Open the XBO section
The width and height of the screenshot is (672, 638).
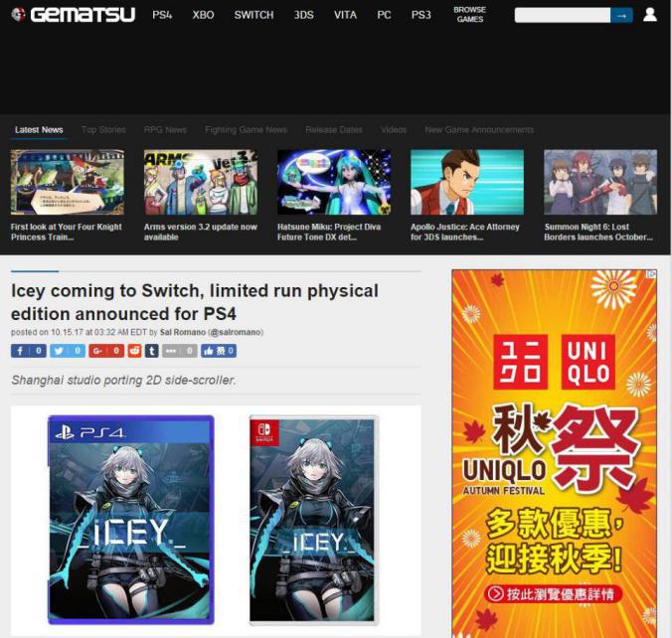coord(203,15)
